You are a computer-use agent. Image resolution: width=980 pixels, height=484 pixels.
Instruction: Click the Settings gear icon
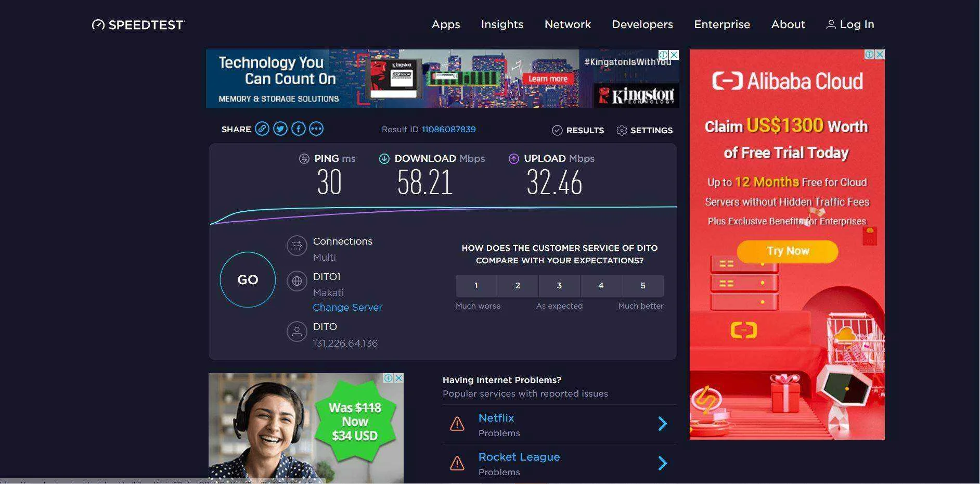622,130
